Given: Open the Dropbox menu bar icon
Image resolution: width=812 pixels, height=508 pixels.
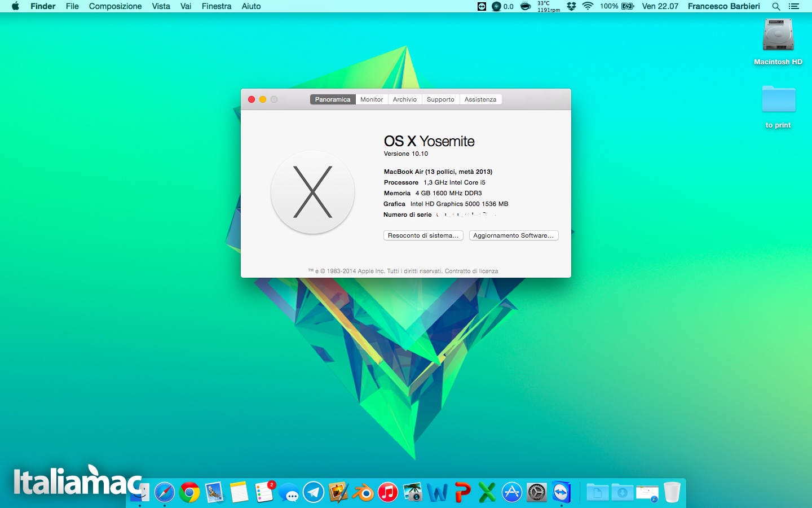Looking at the screenshot, I should pyautogui.click(x=571, y=6).
